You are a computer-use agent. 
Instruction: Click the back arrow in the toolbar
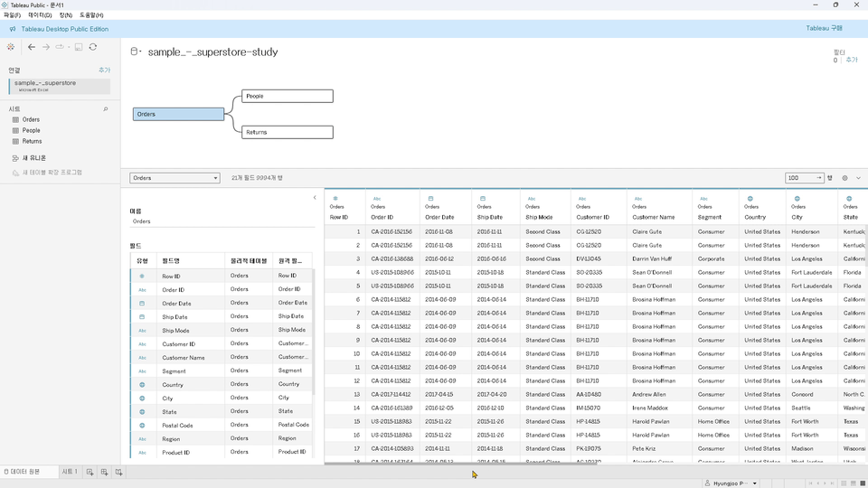pos(32,47)
